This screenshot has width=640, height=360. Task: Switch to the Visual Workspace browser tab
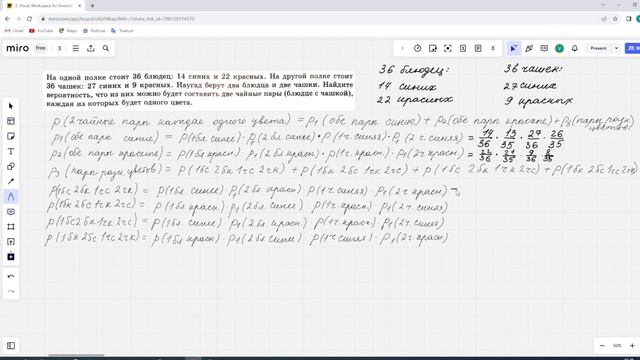pyautogui.click(x=43, y=6)
